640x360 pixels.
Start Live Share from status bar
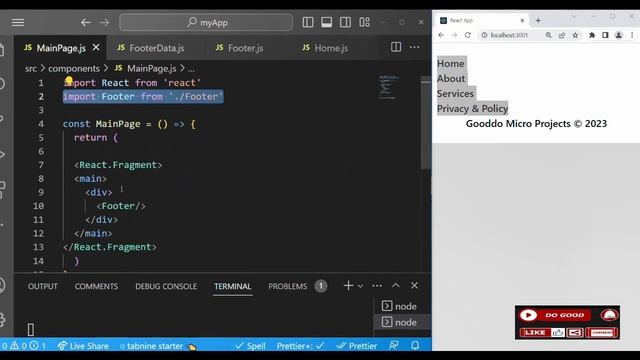[83, 346]
